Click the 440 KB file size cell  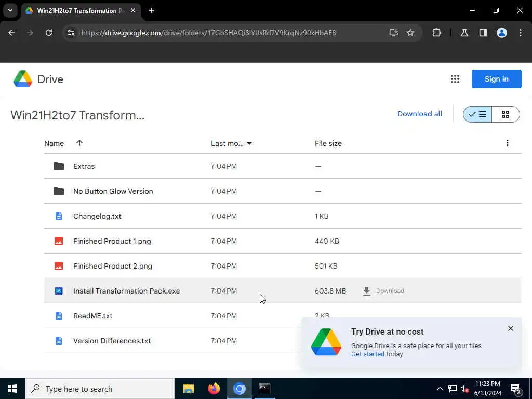point(327,241)
